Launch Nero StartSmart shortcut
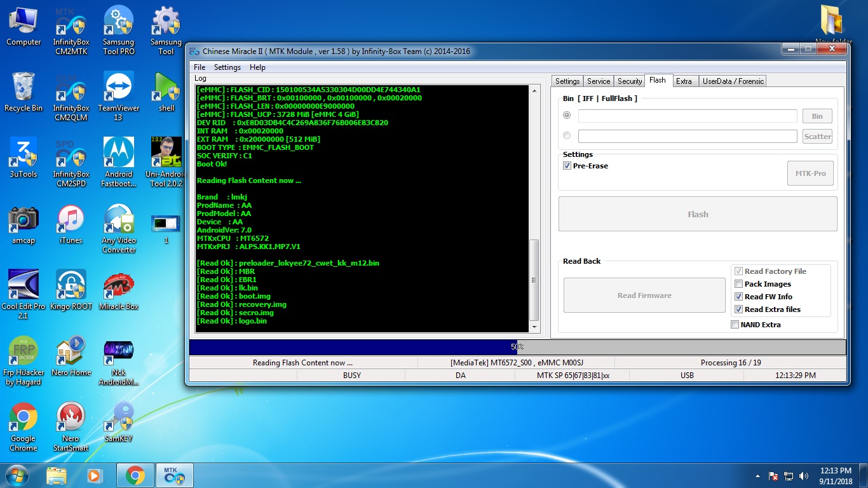This screenshot has width=868, height=488. pyautogui.click(x=71, y=427)
